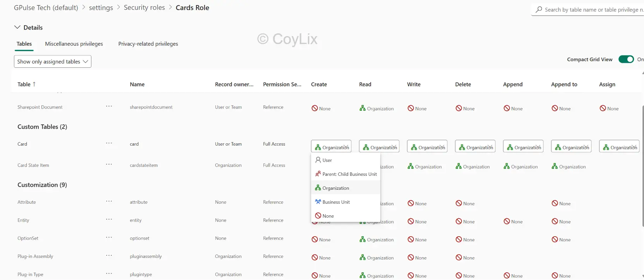Screen dimensions: 644x280
Task: Click the Name column header
Action: (137, 84)
